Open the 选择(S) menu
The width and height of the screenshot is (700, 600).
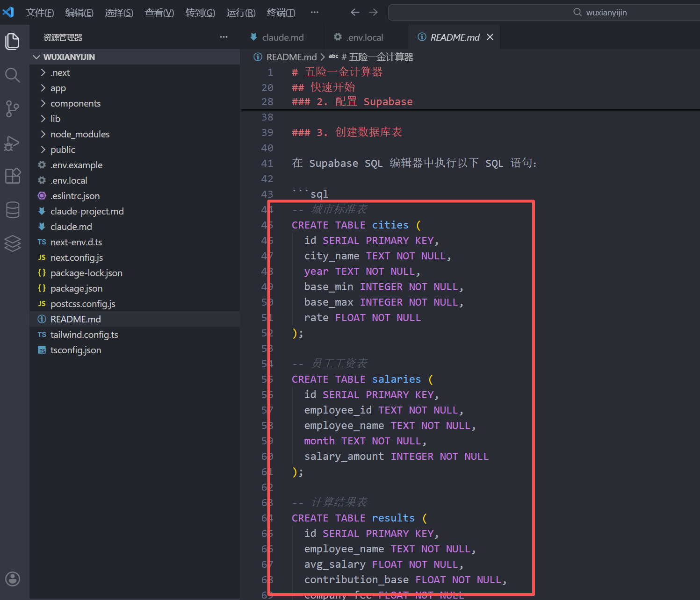pyautogui.click(x=119, y=13)
